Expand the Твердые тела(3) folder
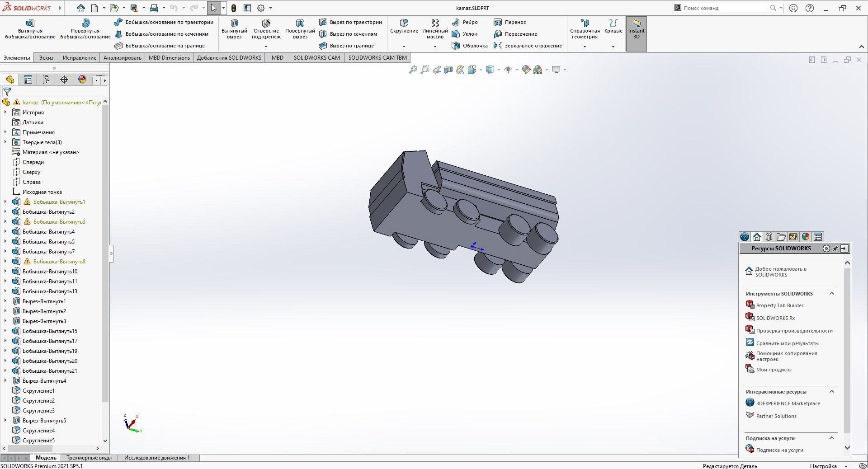Viewport: 868px width, 469px height. [x=5, y=142]
